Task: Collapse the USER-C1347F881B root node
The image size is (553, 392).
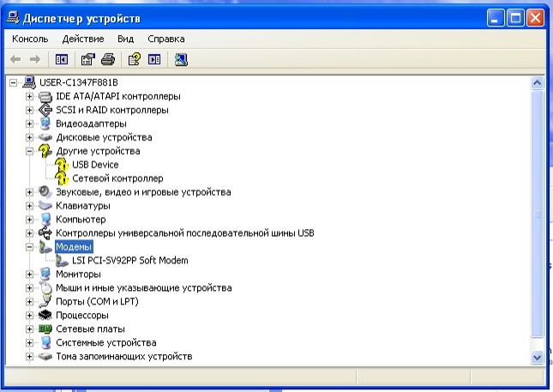Action: coord(13,83)
